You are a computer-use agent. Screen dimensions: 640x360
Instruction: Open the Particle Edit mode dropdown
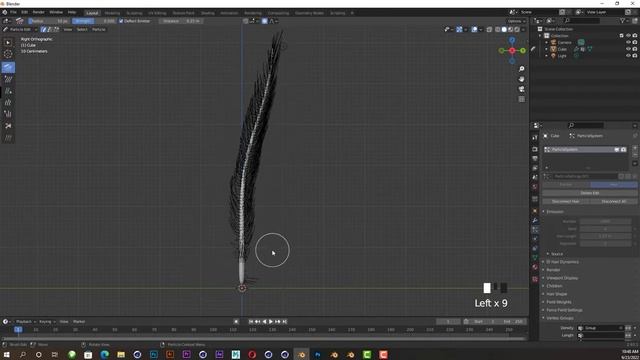(x=20, y=29)
